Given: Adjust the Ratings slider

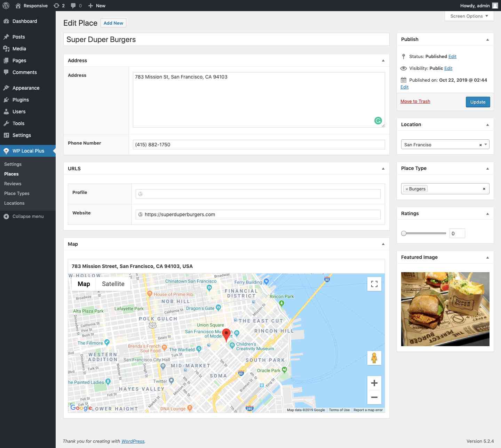Looking at the screenshot, I should tap(404, 233).
